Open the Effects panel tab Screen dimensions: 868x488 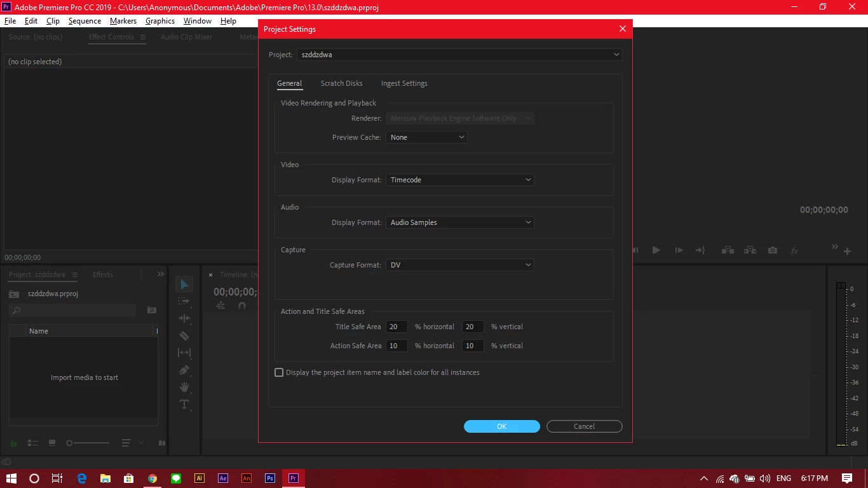[102, 274]
